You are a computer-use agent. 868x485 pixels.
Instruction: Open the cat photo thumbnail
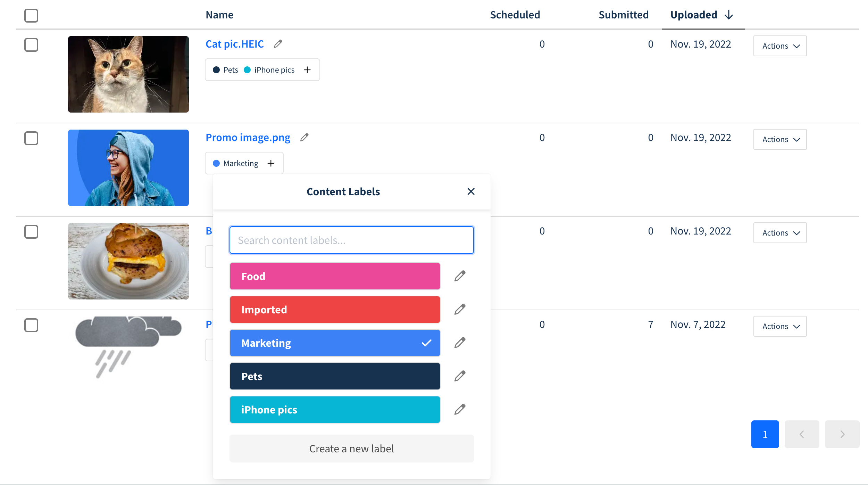pos(128,74)
